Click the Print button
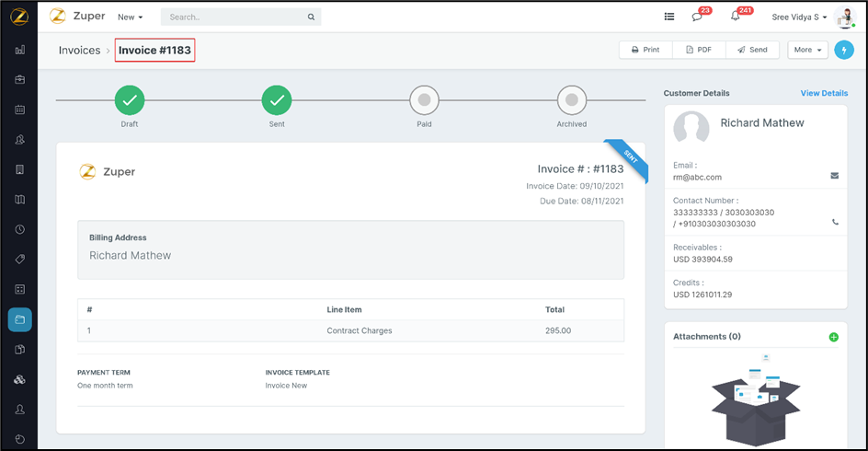Screen dimensions: 868x451 (x=645, y=50)
